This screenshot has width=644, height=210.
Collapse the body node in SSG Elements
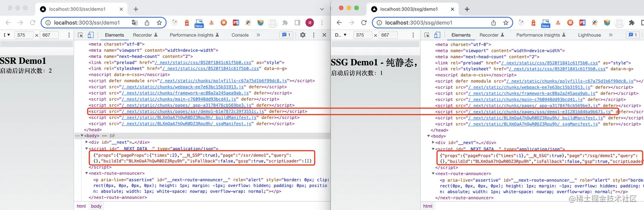(x=429, y=136)
